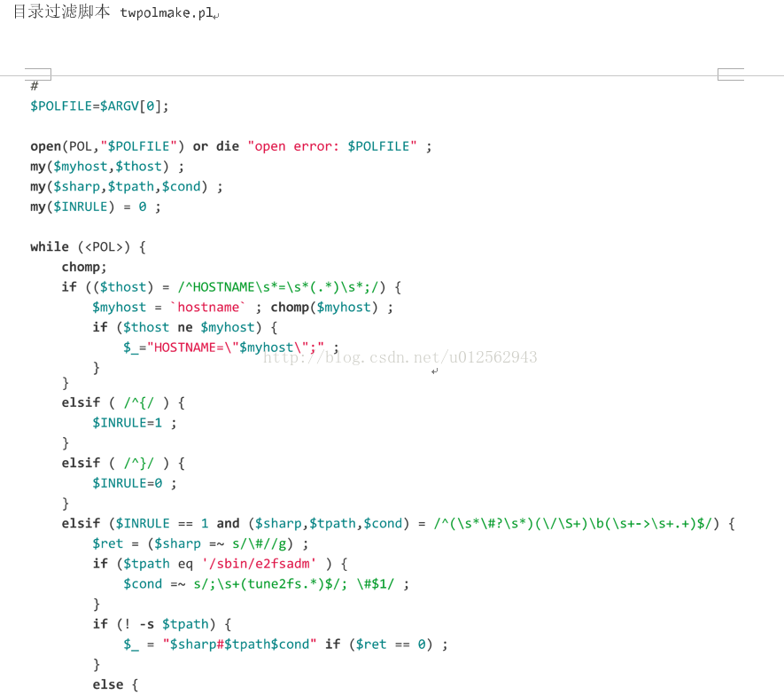Click the substitution 's/;\s+(tune2fs.*)$/; \#$1/'
Viewport: 784px width, 695px height.
click(294, 584)
